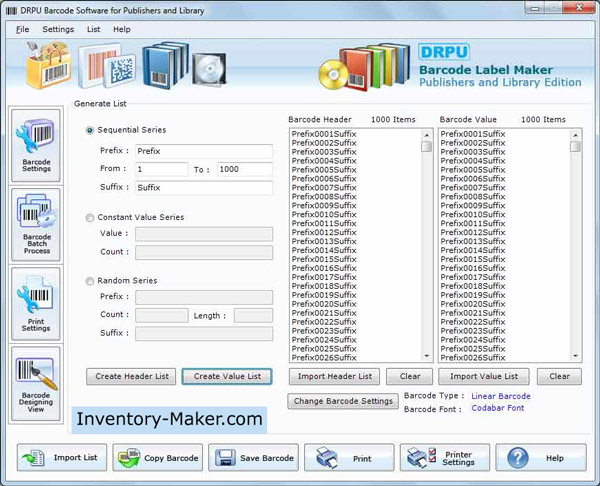The width and height of the screenshot is (600, 486).
Task: Open Barcode Batch Process panel
Action: point(36,223)
